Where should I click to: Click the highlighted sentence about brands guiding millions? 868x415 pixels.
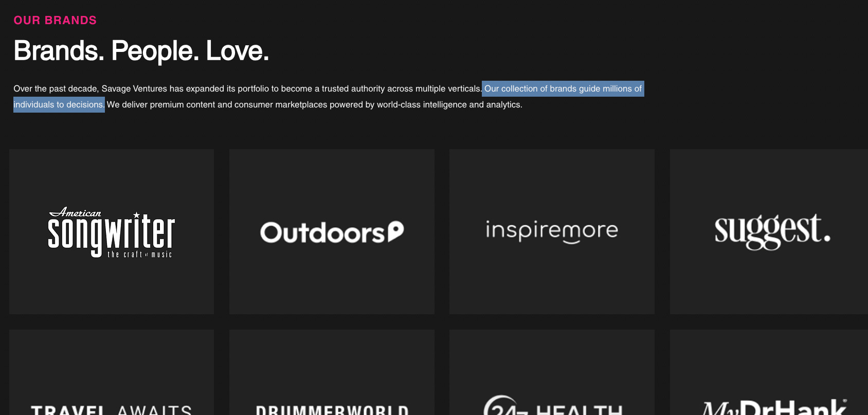pos(563,89)
